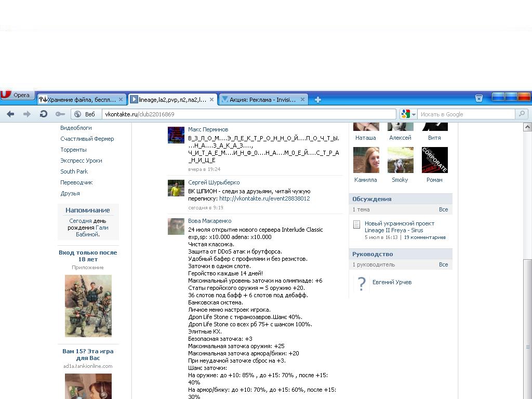Focus the vkontakte.ru address field
This screenshot has width=532, height=399.
pyautogui.click(x=249, y=114)
